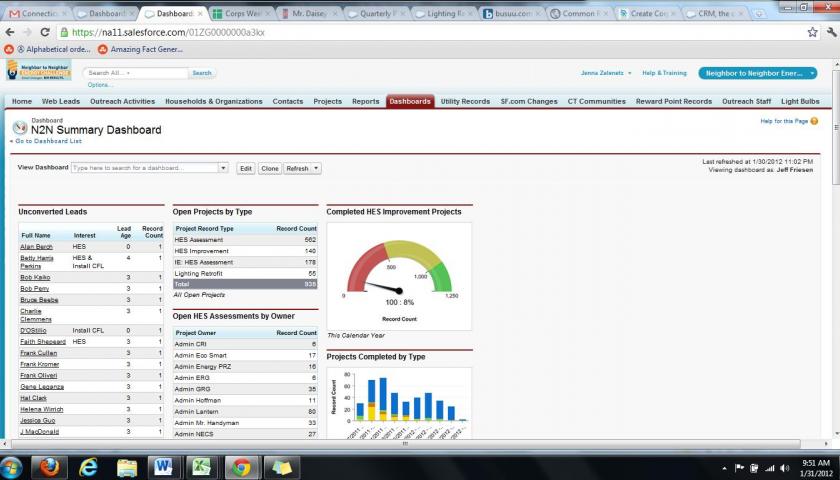840x480 pixels.
Task: Open Word from the taskbar
Action: click(x=164, y=468)
